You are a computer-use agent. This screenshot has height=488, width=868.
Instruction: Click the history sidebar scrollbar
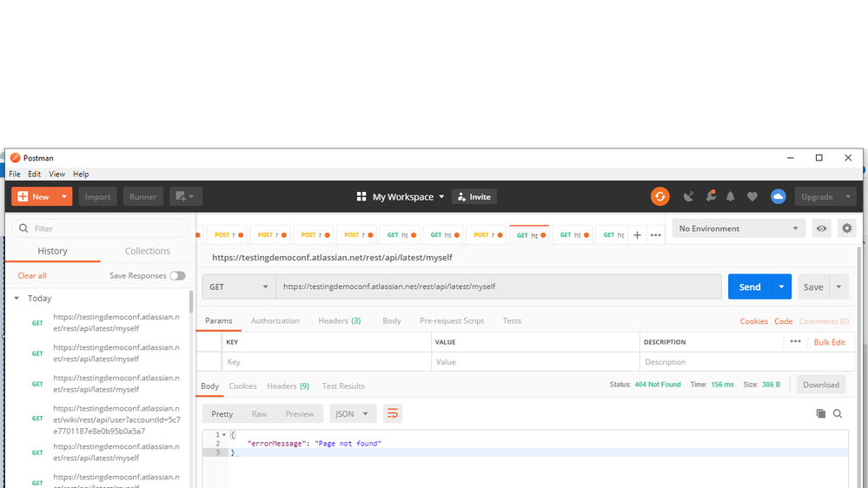click(x=191, y=301)
